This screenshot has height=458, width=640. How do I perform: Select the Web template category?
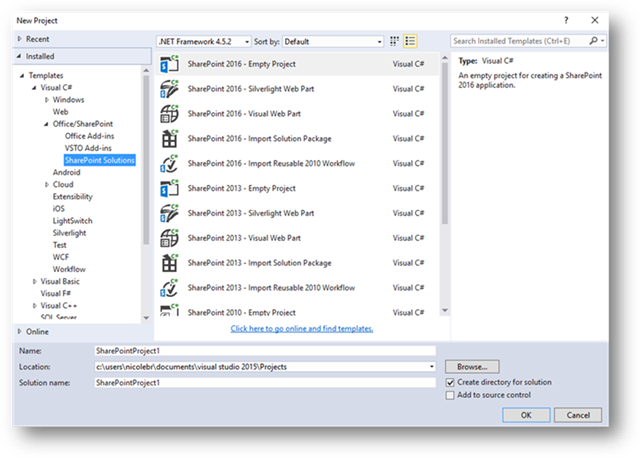point(60,112)
